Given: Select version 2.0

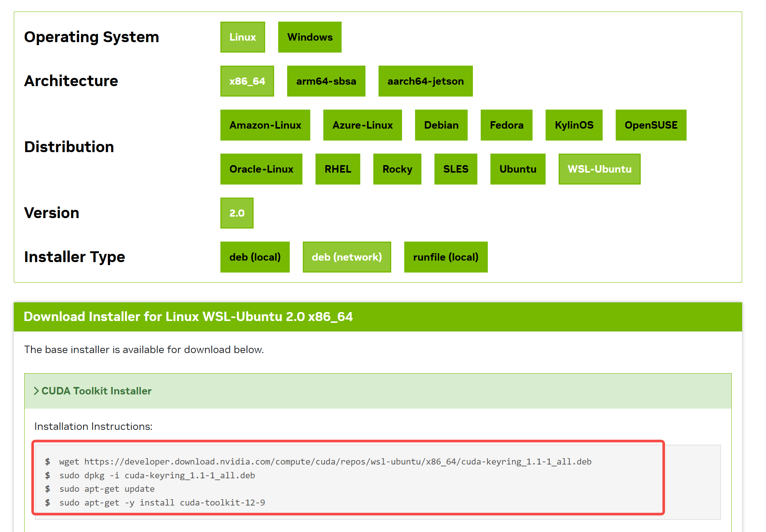Looking at the screenshot, I should click(x=237, y=213).
